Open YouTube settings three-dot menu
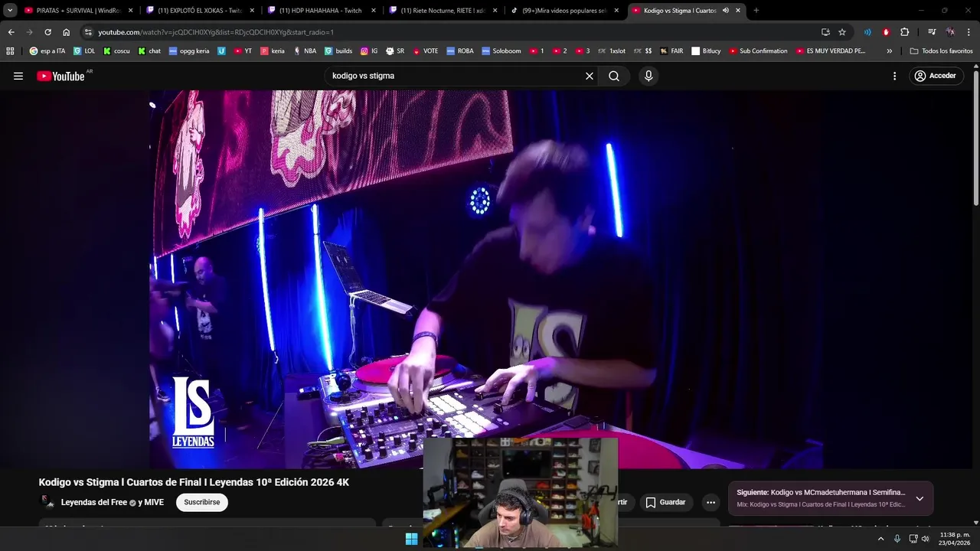 tap(894, 76)
